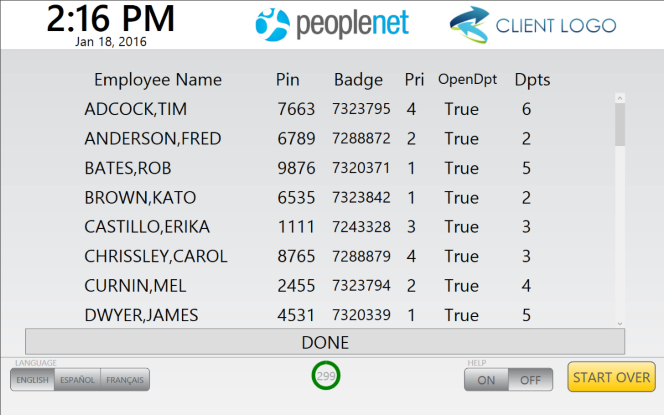Select employee CURNIN,MEL

[x=135, y=285]
